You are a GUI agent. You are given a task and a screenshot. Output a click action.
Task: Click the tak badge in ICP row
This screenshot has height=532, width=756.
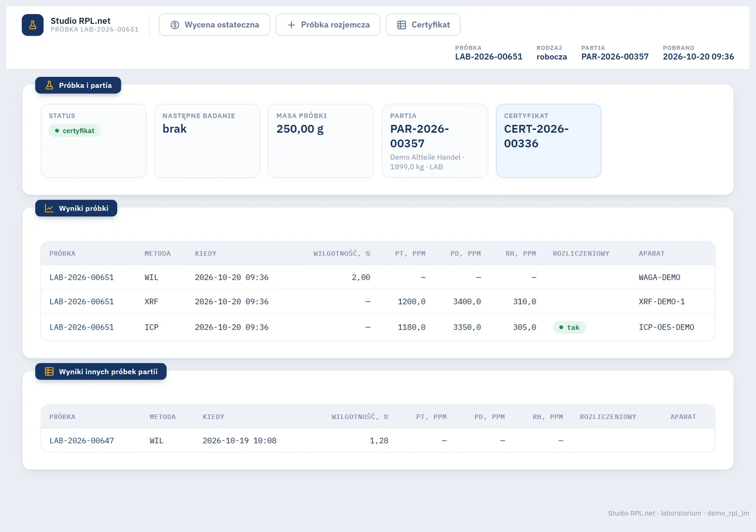pyautogui.click(x=569, y=327)
